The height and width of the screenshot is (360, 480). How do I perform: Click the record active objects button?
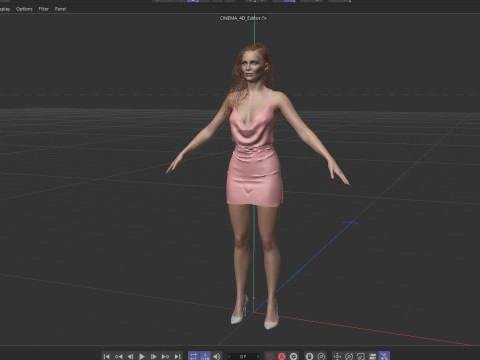click(270, 356)
